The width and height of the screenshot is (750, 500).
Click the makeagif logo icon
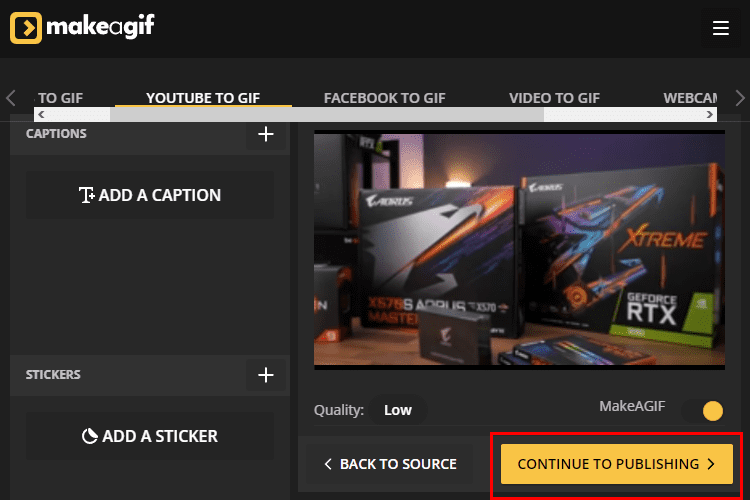26,28
